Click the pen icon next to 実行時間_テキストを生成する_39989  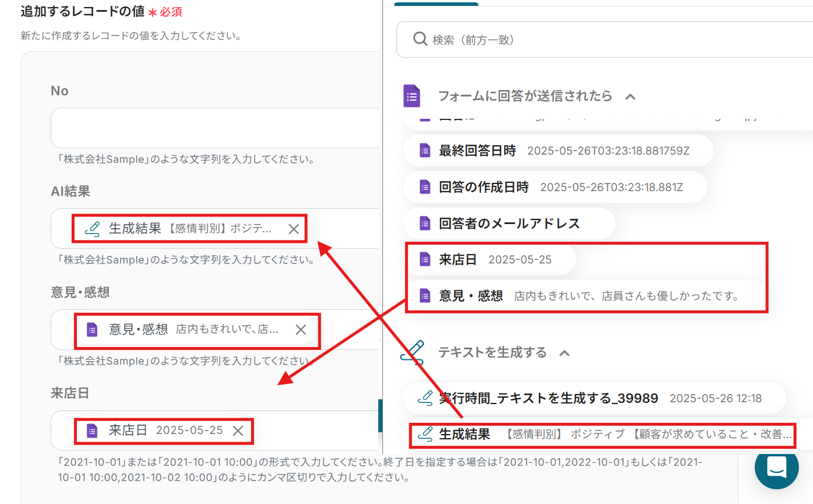tap(425, 398)
